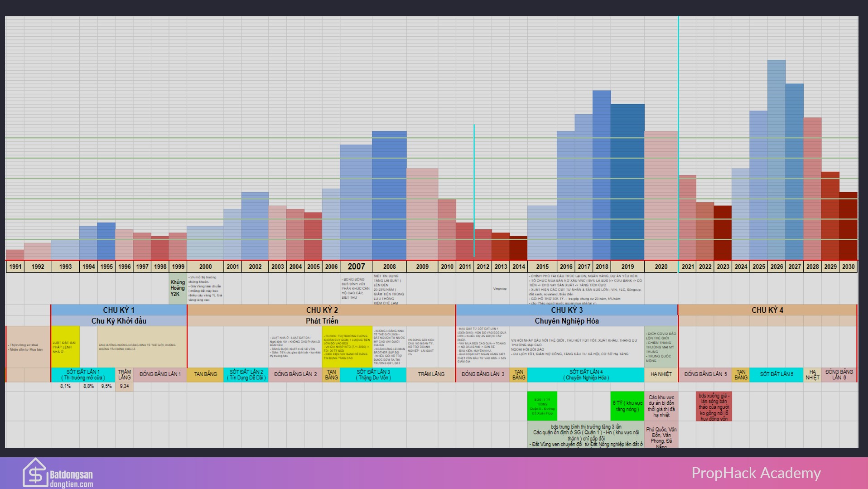Click the SỐT ĐẤT LẦN 5 phase cell
This screenshot has height=489, width=868.
[776, 375]
